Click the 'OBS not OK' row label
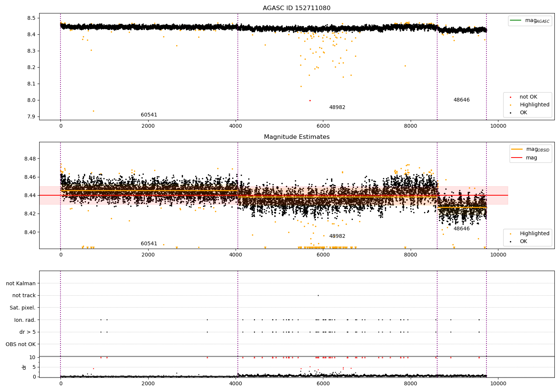The width and height of the screenshot is (560, 392). click(21, 344)
